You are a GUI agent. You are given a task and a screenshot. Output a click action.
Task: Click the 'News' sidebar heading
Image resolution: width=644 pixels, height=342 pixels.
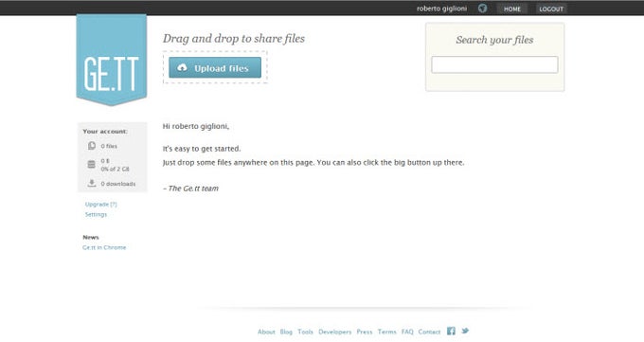[91, 237]
